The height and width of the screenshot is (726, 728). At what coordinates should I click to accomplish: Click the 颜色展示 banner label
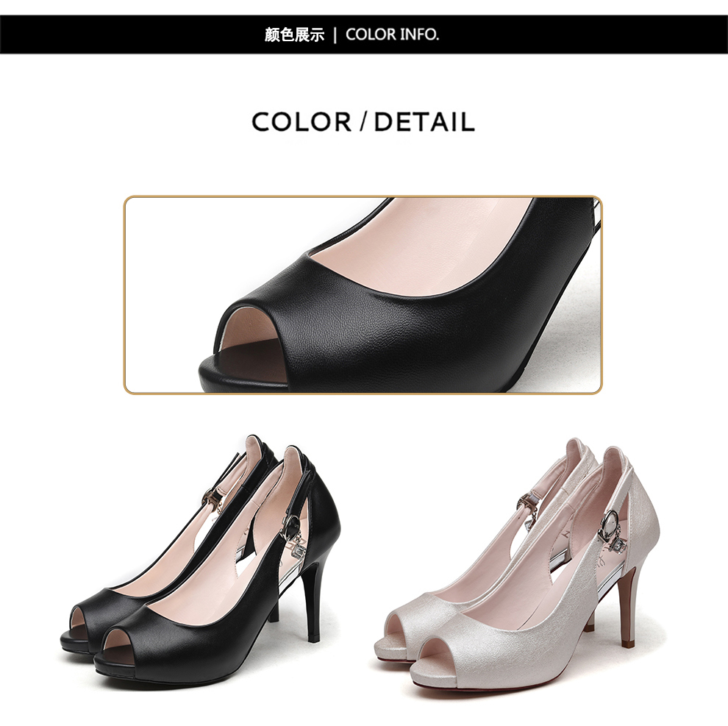[294, 35]
